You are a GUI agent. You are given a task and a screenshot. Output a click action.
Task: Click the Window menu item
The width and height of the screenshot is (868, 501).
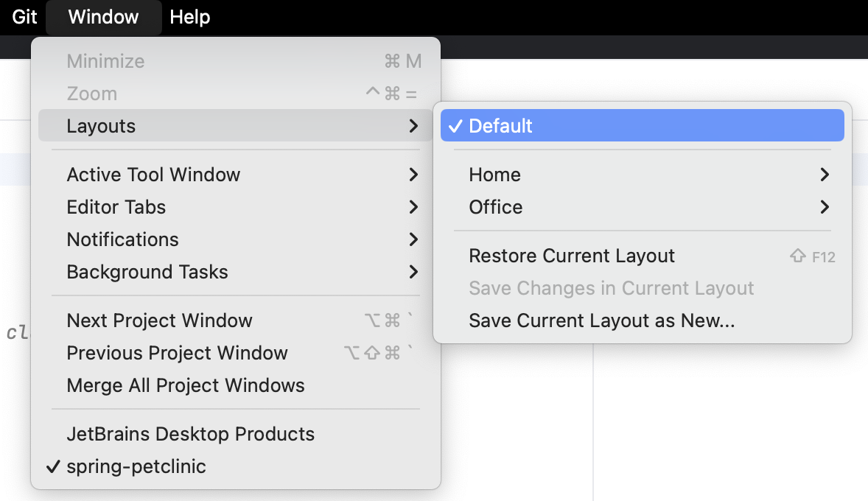click(x=103, y=17)
